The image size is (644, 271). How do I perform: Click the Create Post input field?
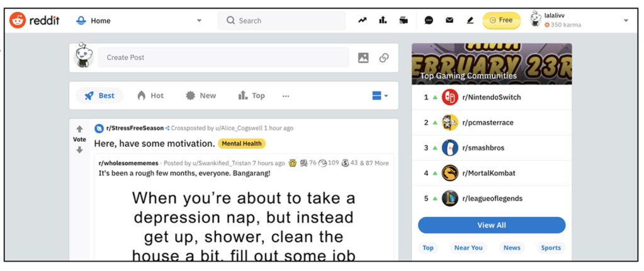223,57
